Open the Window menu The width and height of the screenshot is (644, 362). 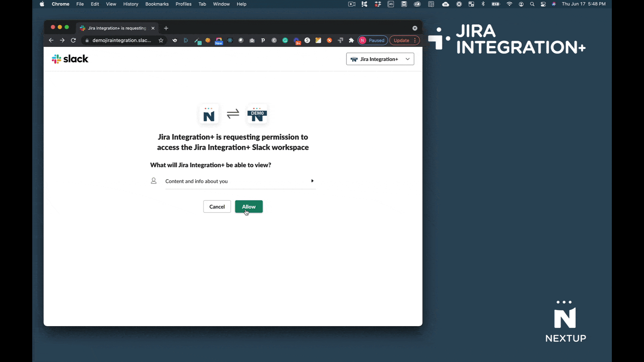point(221,4)
